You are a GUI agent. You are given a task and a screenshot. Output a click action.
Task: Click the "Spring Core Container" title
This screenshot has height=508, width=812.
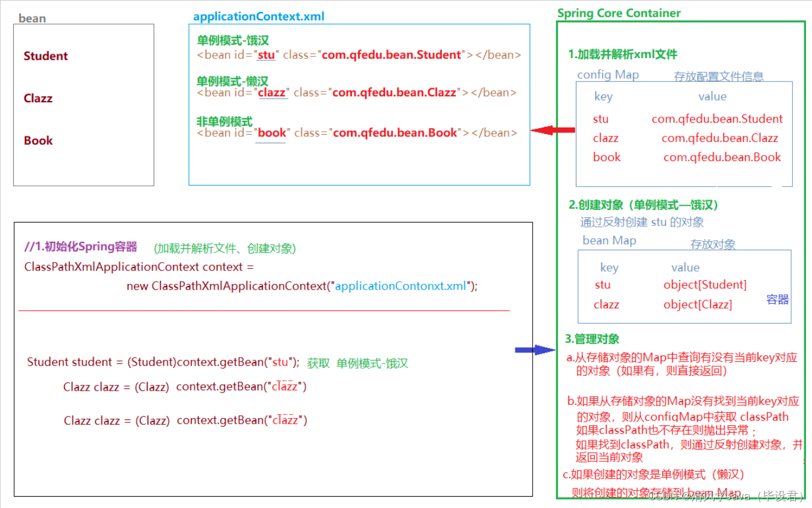click(x=619, y=13)
